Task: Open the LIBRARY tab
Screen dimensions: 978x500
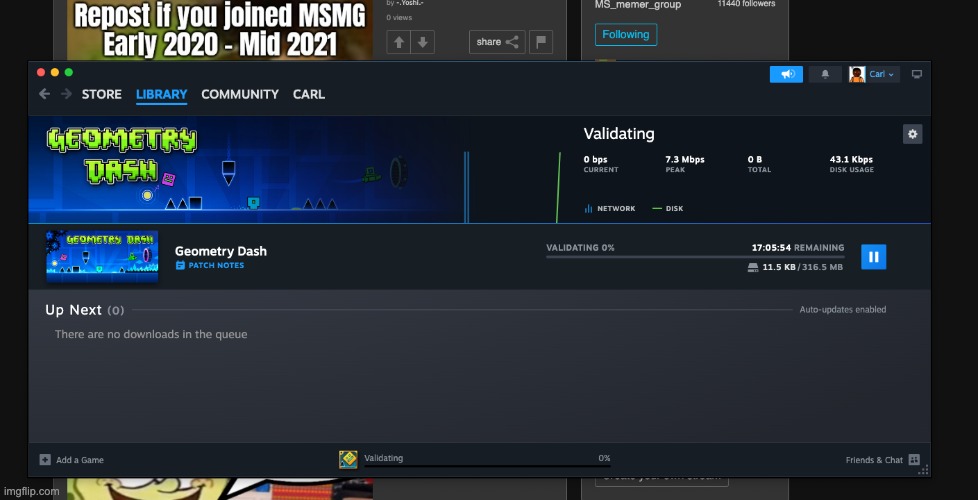Action: [162, 94]
